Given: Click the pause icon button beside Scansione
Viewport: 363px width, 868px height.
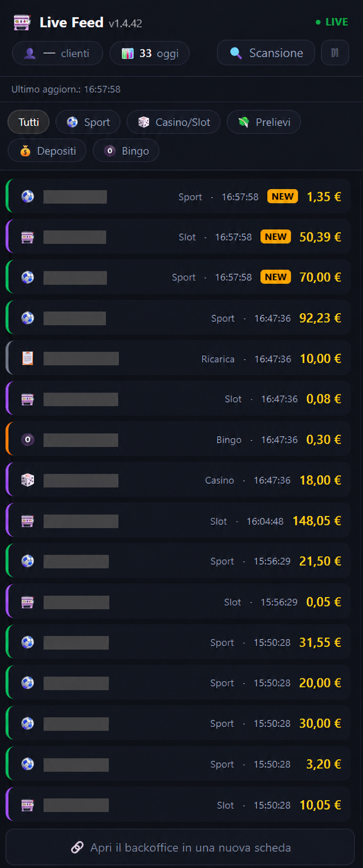Looking at the screenshot, I should [335, 53].
